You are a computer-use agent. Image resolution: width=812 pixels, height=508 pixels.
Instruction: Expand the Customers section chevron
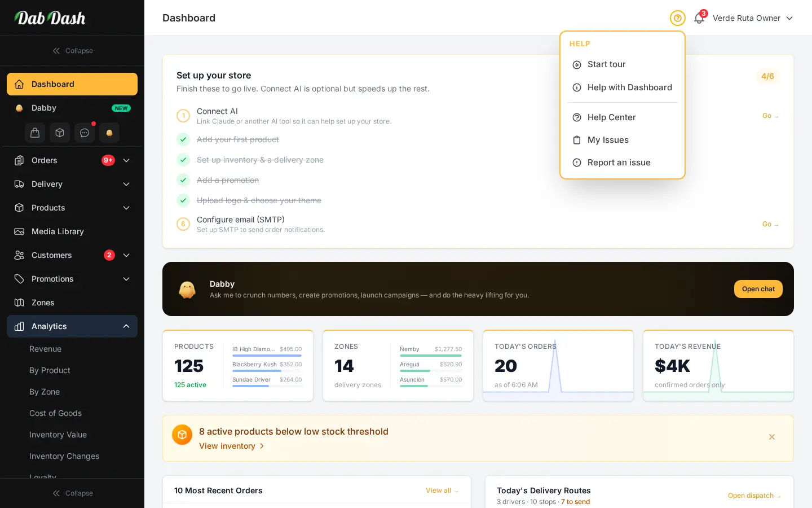coord(126,255)
